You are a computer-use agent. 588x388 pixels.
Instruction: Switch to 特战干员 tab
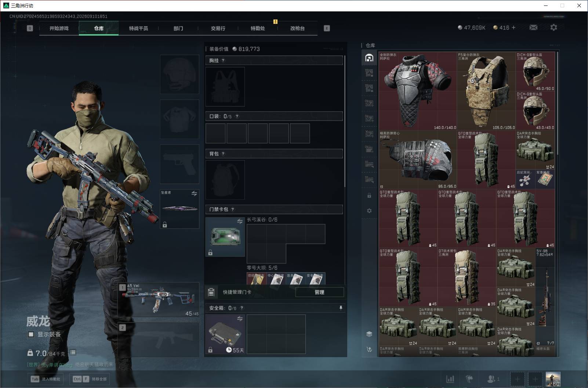[138, 28]
